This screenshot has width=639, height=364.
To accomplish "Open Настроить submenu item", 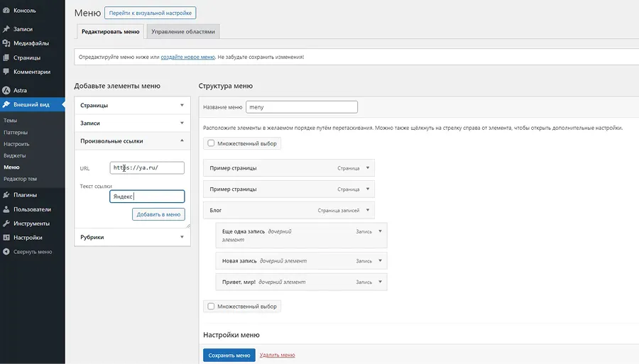I will coord(16,144).
